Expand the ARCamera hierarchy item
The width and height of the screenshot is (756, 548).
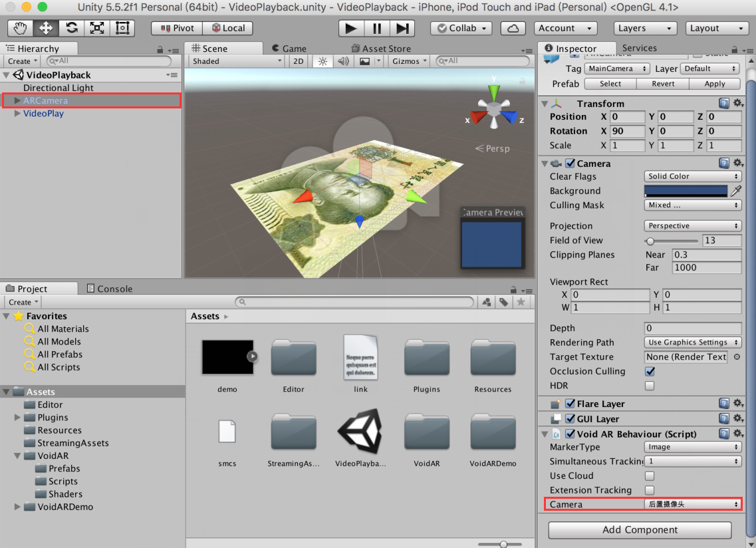(17, 101)
